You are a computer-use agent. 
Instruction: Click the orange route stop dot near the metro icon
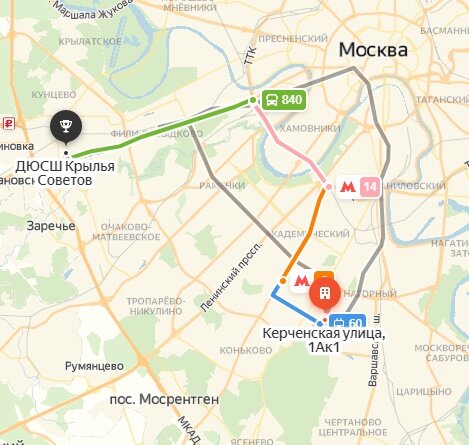(x=283, y=281)
